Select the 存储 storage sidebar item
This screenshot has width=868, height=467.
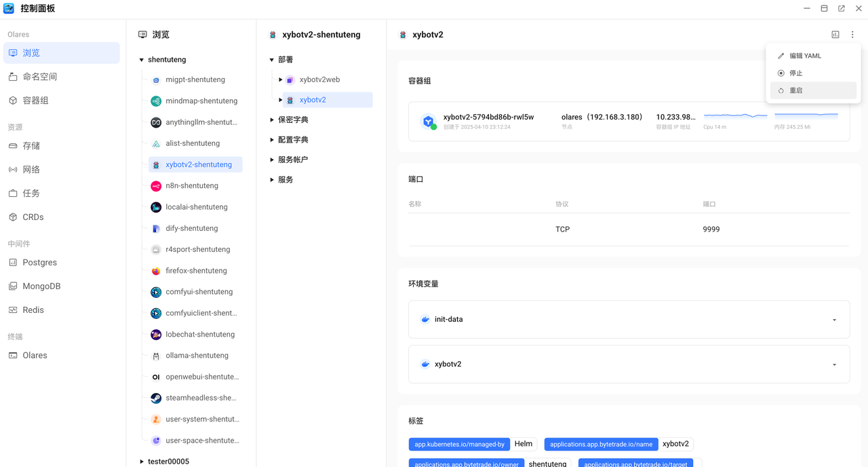pos(31,146)
